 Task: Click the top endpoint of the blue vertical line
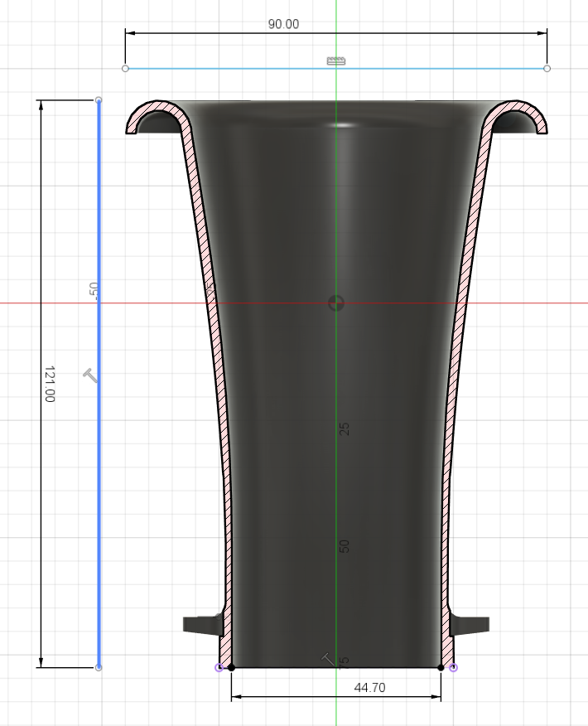point(99,100)
